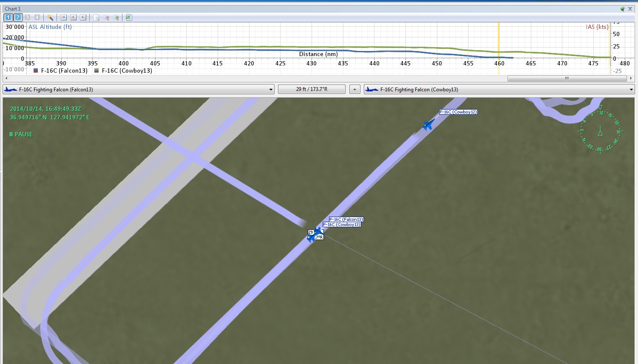This screenshot has height=364, width=638.
Task: Zoom out the chart with minus magnifier
Action: [x=106, y=17]
